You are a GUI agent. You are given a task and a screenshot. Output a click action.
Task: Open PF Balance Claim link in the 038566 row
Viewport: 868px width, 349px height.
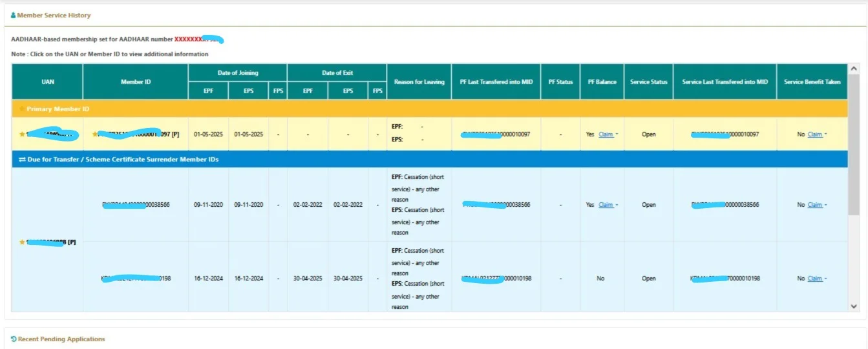point(606,205)
